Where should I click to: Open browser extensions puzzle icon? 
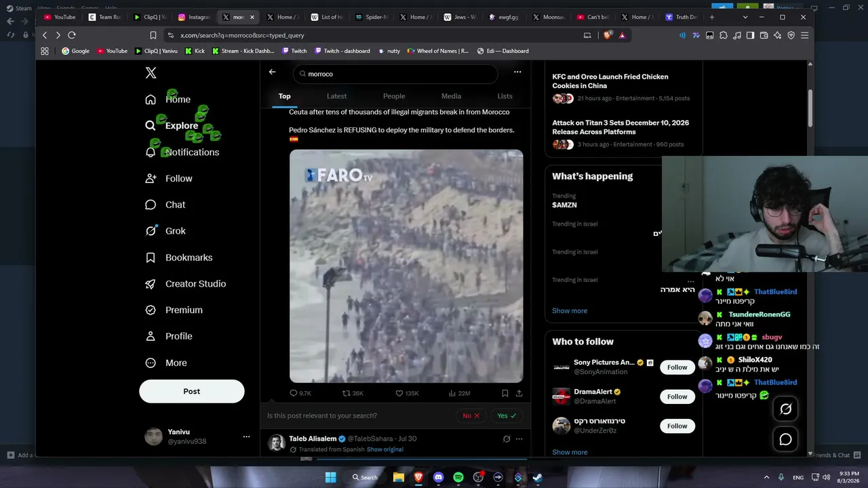[x=723, y=35]
